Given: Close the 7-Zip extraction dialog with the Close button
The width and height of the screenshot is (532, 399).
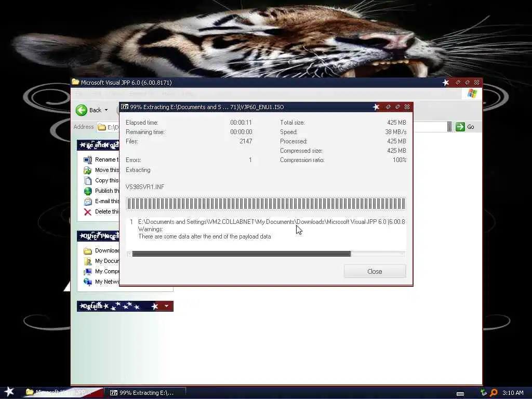Looking at the screenshot, I should [375, 271].
